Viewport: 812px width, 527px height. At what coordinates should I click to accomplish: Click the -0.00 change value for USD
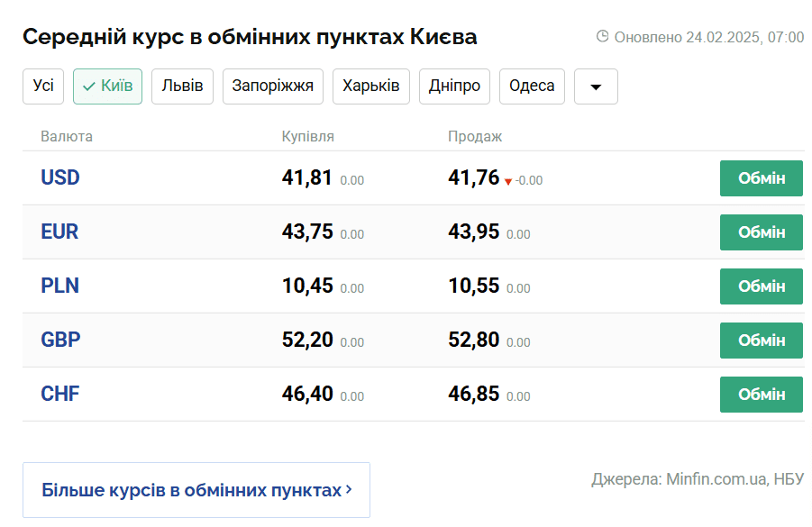click(x=529, y=181)
